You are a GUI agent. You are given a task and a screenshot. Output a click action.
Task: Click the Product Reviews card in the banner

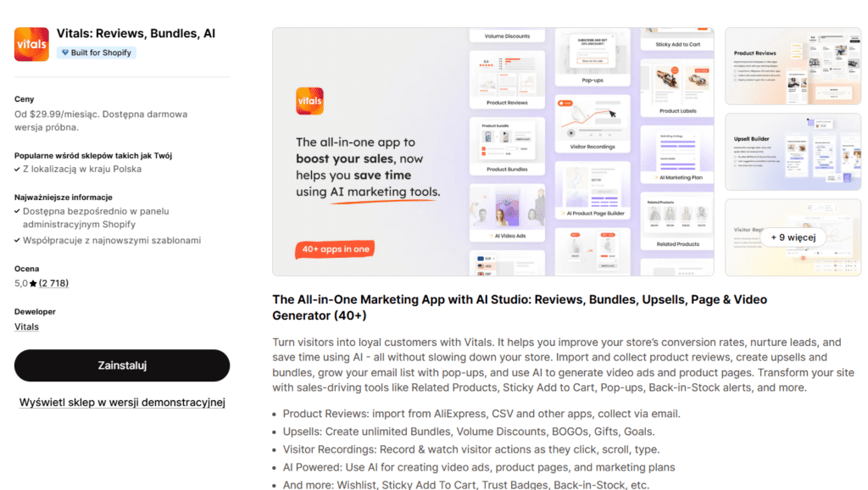point(507,80)
